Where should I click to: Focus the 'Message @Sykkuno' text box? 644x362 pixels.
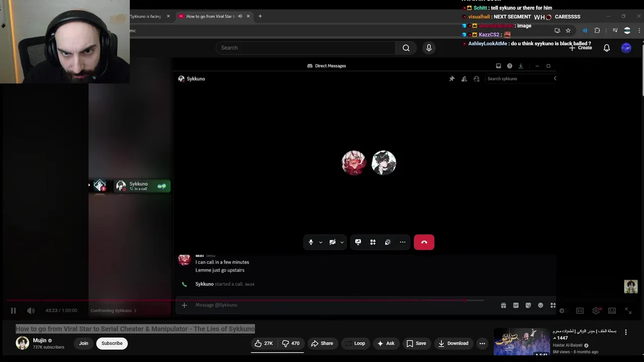tap(342, 305)
